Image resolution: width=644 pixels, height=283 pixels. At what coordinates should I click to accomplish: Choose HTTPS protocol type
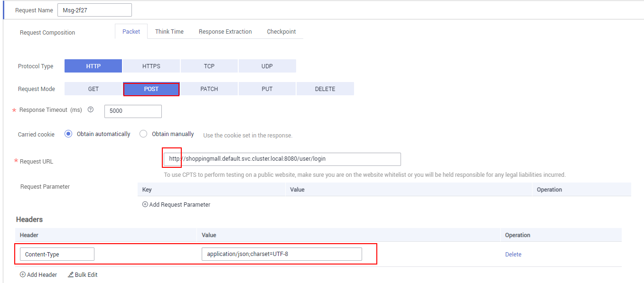click(151, 66)
